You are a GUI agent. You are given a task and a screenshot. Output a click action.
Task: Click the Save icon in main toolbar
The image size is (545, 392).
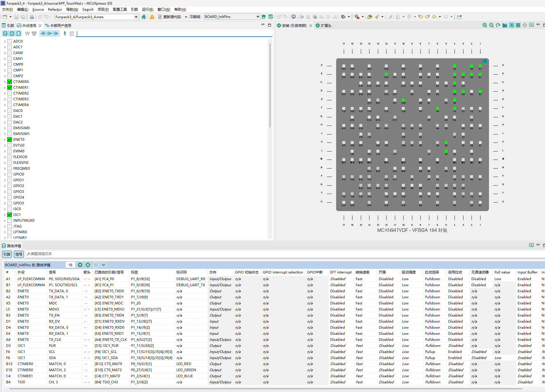point(16,17)
